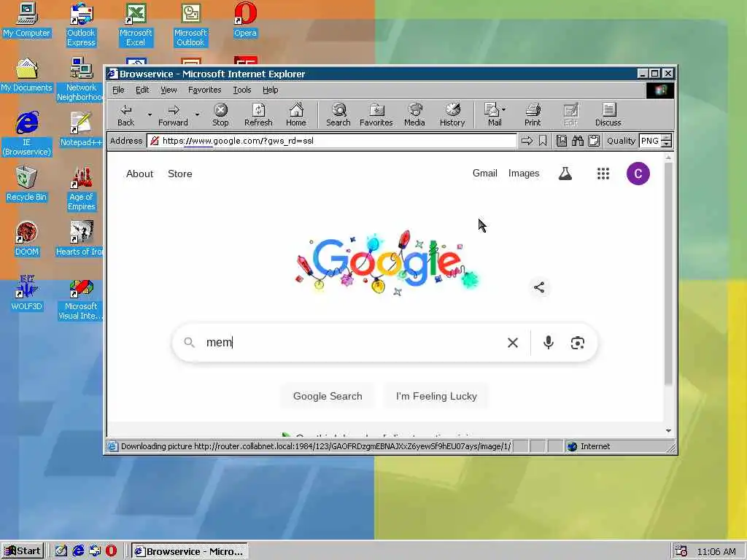747x560 pixels.
Task: Click the address bar URL field
Action: click(x=332, y=141)
